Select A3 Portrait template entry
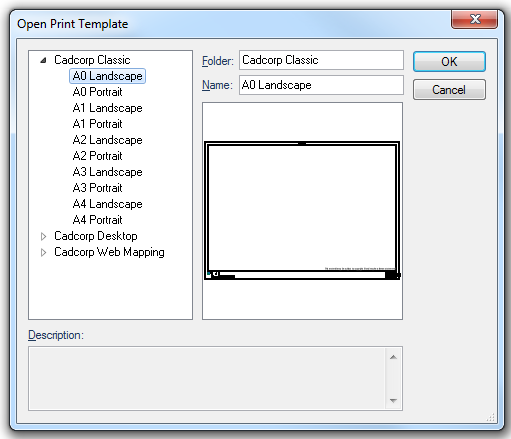511x439 pixels. pos(97,188)
